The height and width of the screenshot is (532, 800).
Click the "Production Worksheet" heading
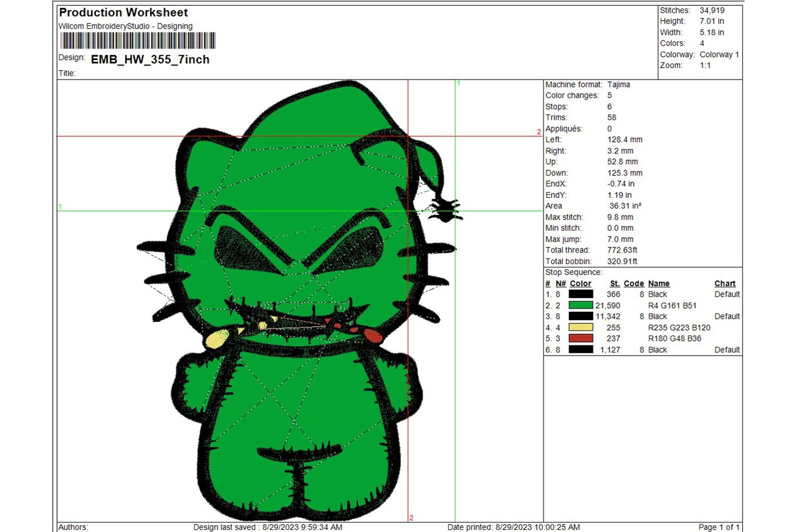(123, 12)
